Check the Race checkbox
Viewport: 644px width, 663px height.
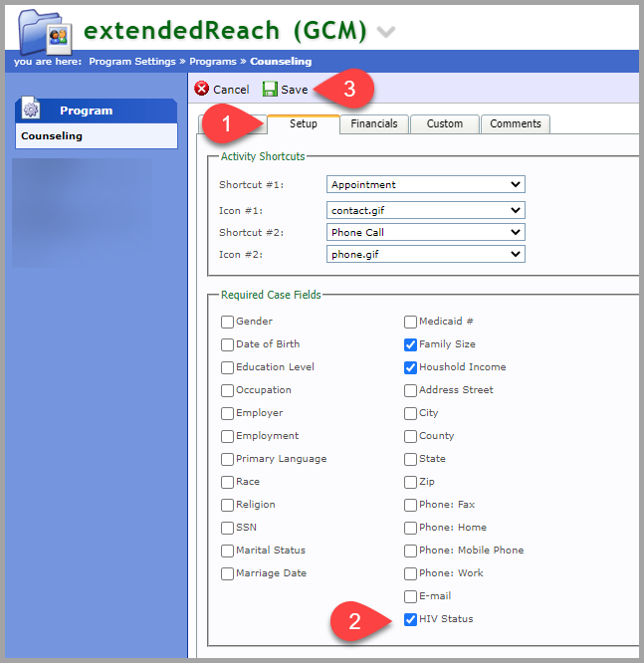[x=227, y=482]
